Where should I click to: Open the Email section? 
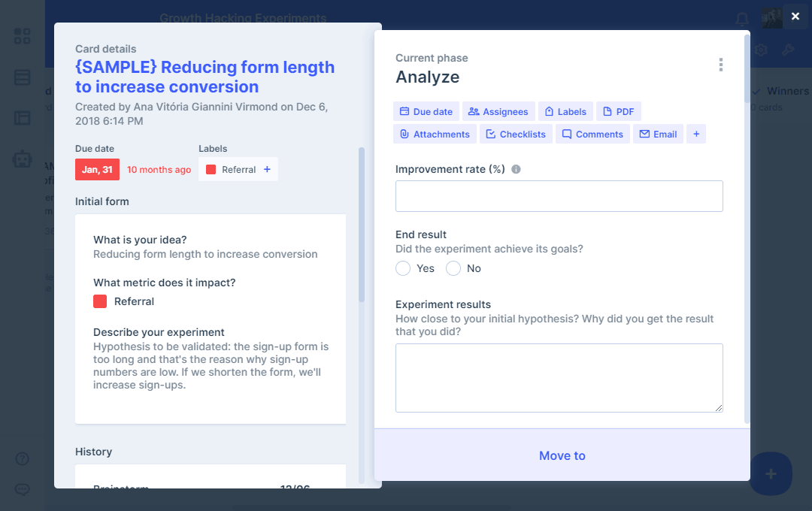point(657,134)
